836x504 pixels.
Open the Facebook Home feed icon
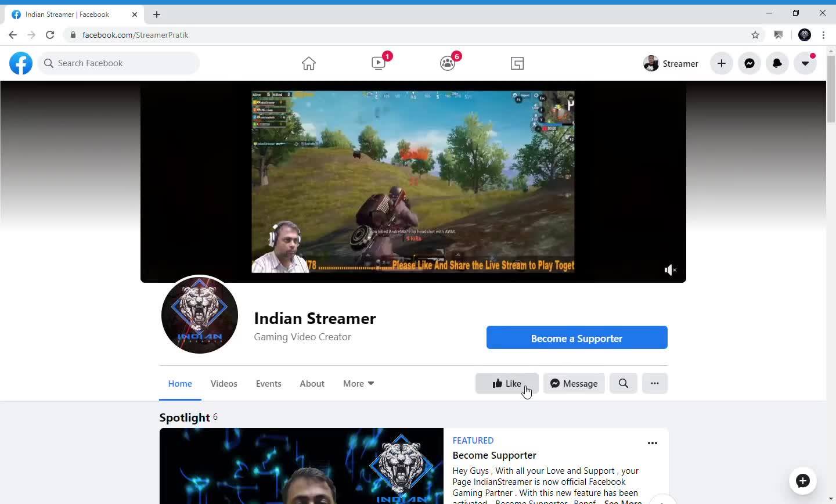coord(309,63)
